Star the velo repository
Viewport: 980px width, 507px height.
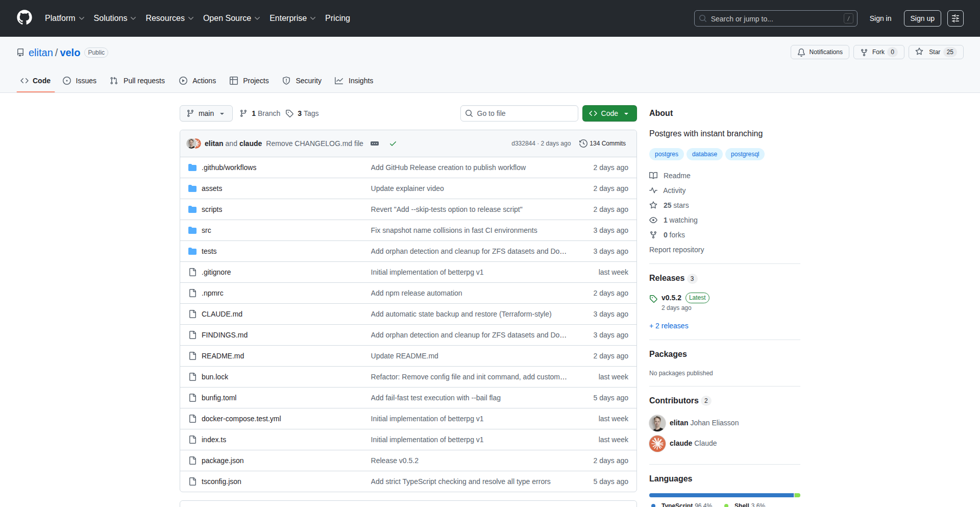pyautogui.click(x=935, y=52)
